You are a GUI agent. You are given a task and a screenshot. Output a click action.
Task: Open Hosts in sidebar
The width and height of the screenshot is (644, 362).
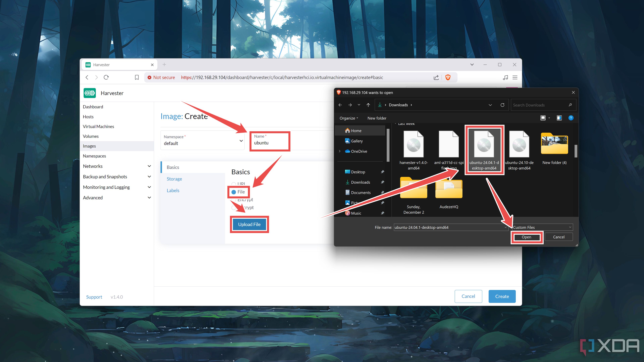(x=88, y=117)
